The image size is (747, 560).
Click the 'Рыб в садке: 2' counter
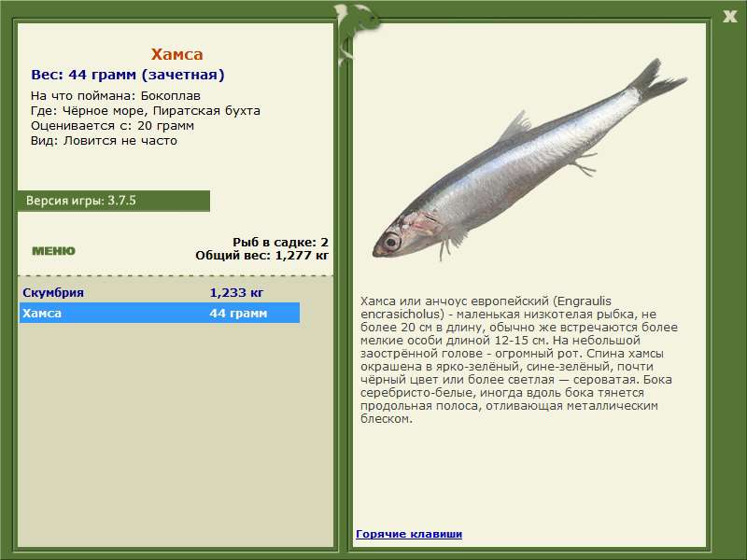(x=281, y=243)
